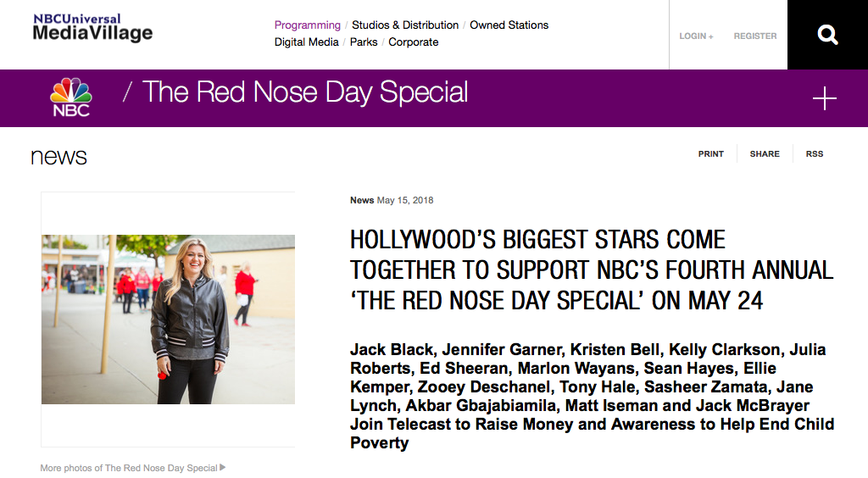Open the Digital Media menu
Screen dimensions: 868x478
point(307,42)
